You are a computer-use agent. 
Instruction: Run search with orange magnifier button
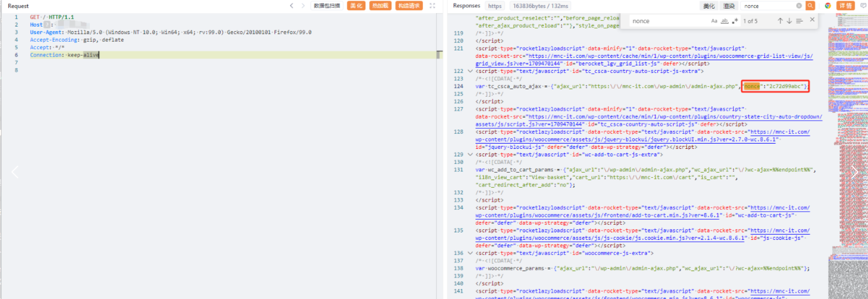pos(810,6)
